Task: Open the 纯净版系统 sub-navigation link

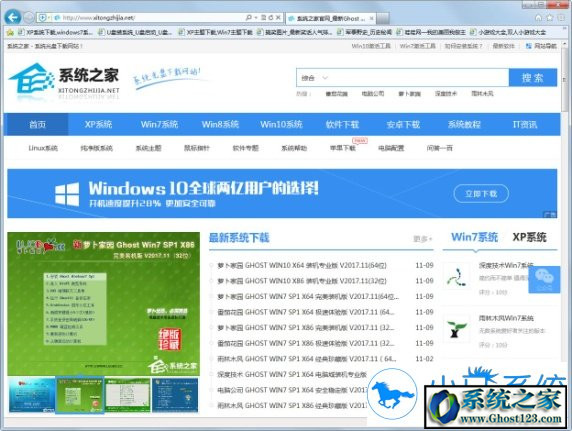Action: pyautogui.click(x=96, y=148)
